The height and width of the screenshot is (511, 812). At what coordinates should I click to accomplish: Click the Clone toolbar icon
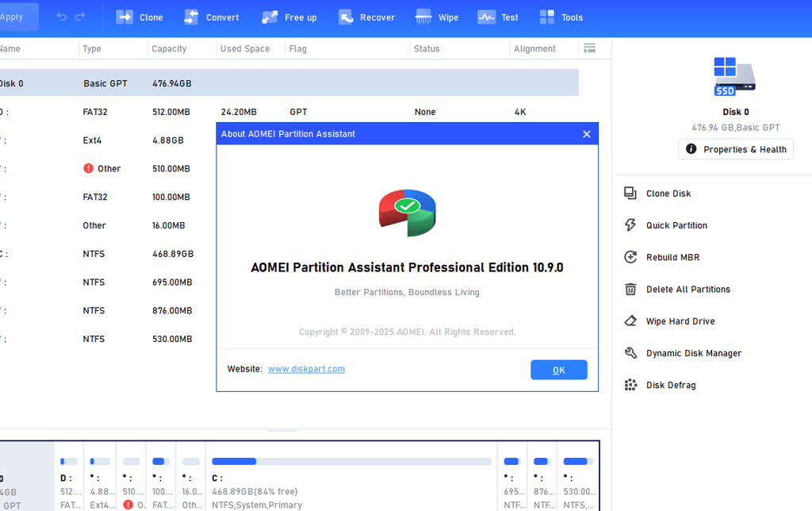(x=124, y=17)
